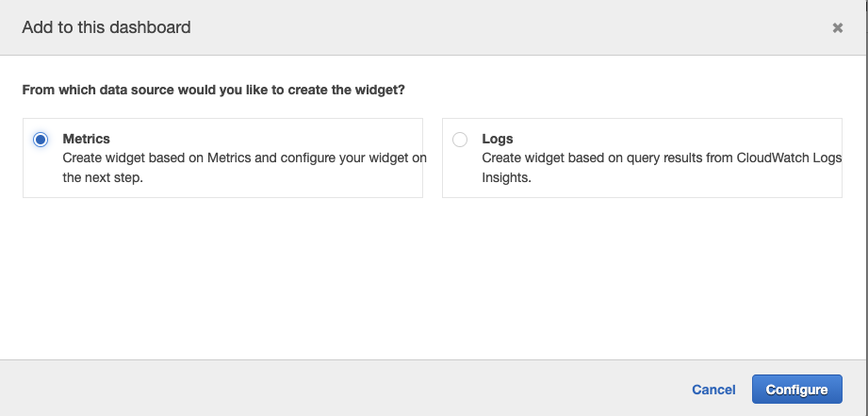
Task: Click the gray footer bar left of Cancel
Action: [330, 388]
